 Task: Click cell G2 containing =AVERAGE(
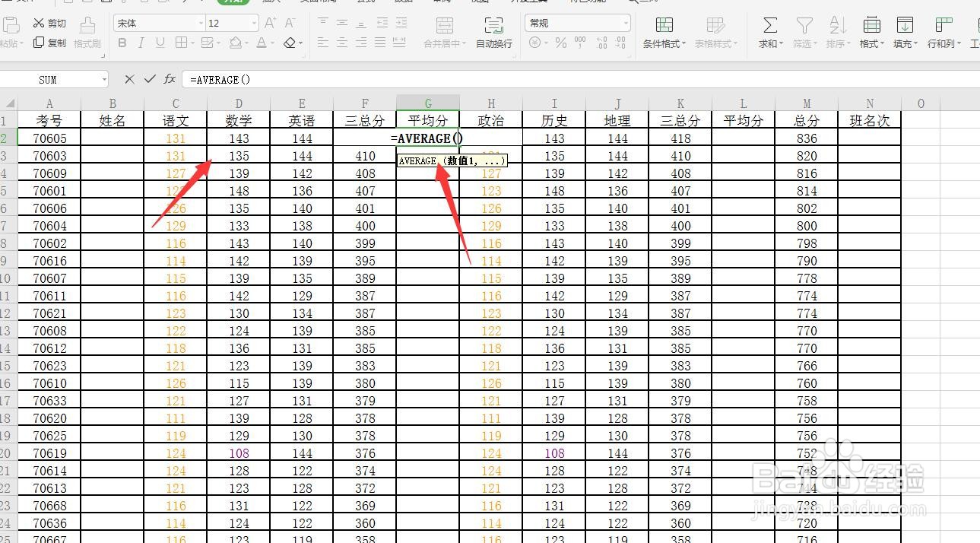click(428, 138)
